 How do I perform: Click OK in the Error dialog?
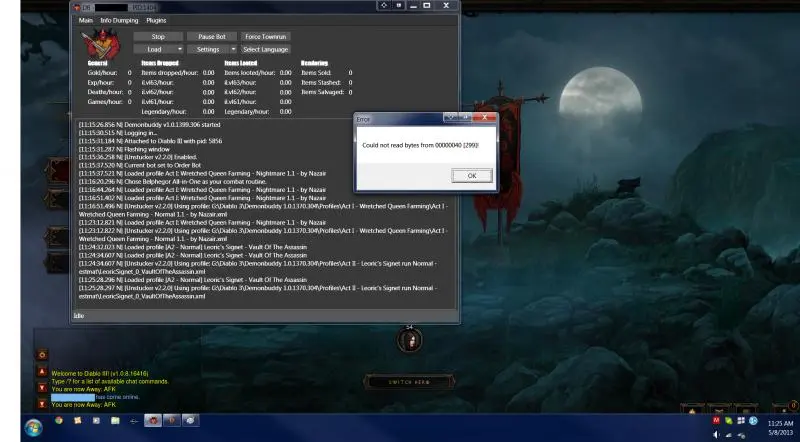click(471, 175)
